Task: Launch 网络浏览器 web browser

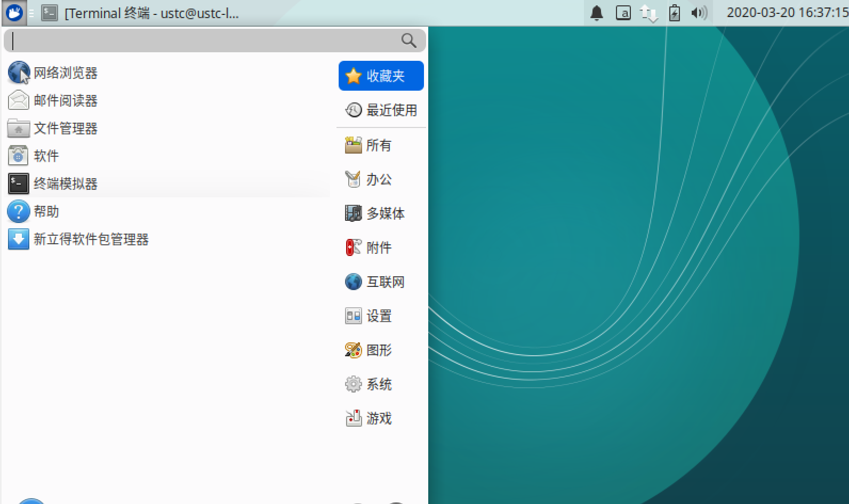Action: (x=65, y=73)
